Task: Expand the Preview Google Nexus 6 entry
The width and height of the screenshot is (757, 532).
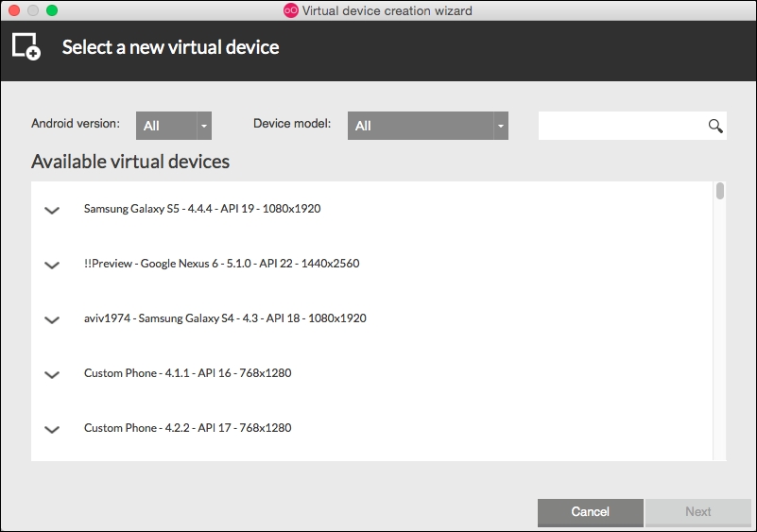Action: click(x=52, y=265)
